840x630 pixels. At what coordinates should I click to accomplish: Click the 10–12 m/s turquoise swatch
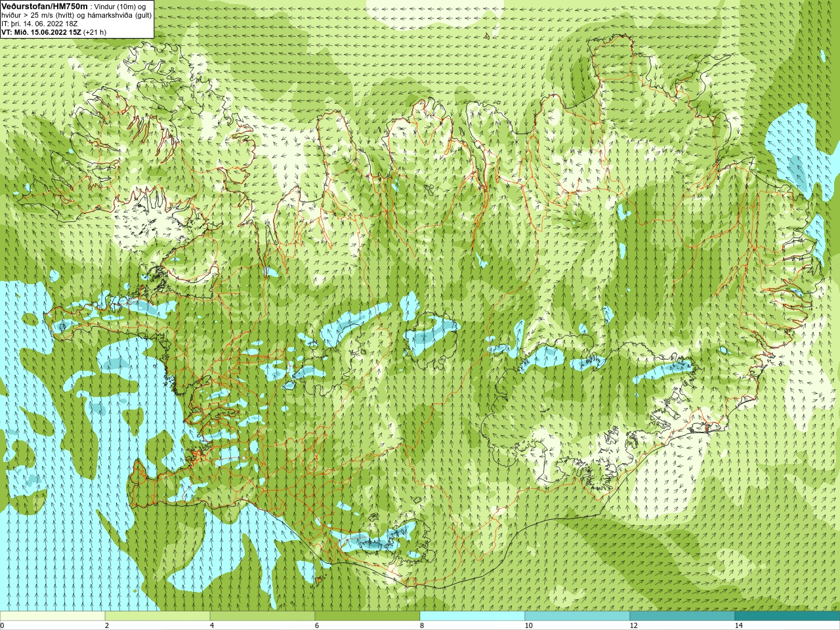[x=577, y=616]
